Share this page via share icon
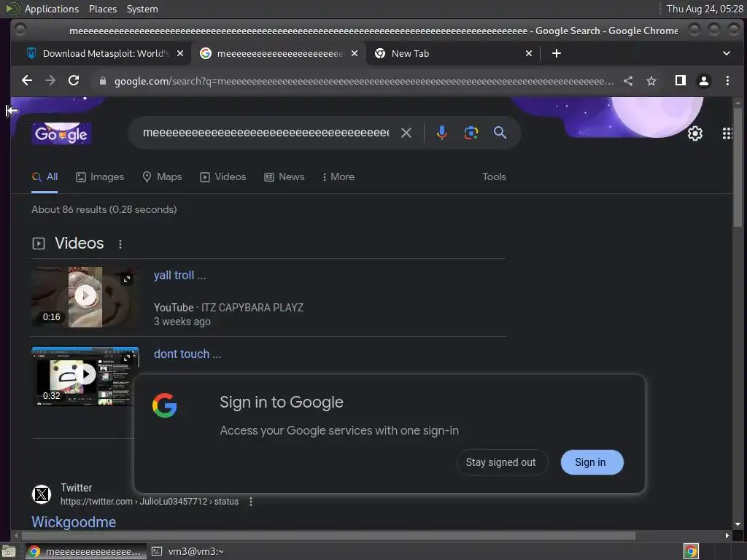 (628, 81)
